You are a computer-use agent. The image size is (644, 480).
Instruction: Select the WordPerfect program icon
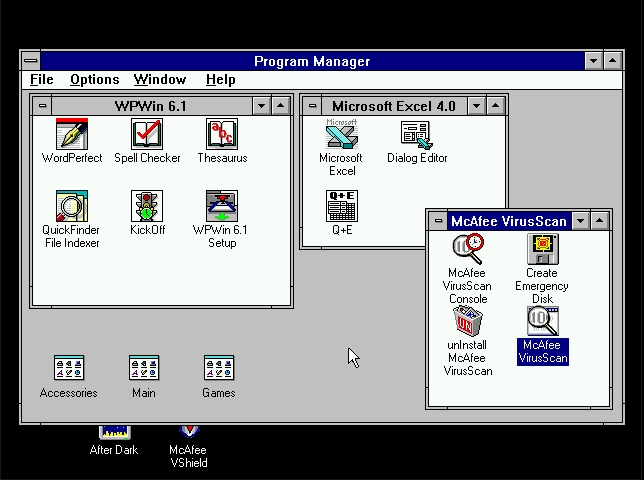[72, 134]
